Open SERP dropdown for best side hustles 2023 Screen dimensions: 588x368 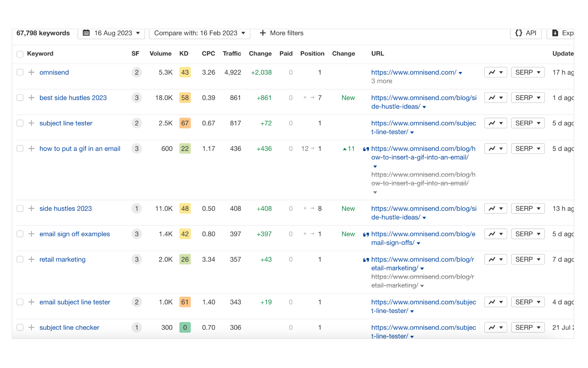[x=528, y=98]
